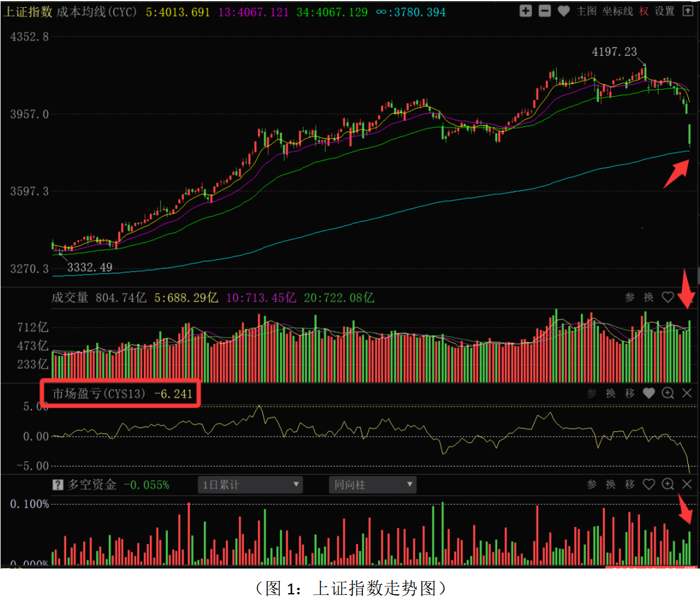Open 设置 in the main chart toolbar

pyautogui.click(x=664, y=11)
